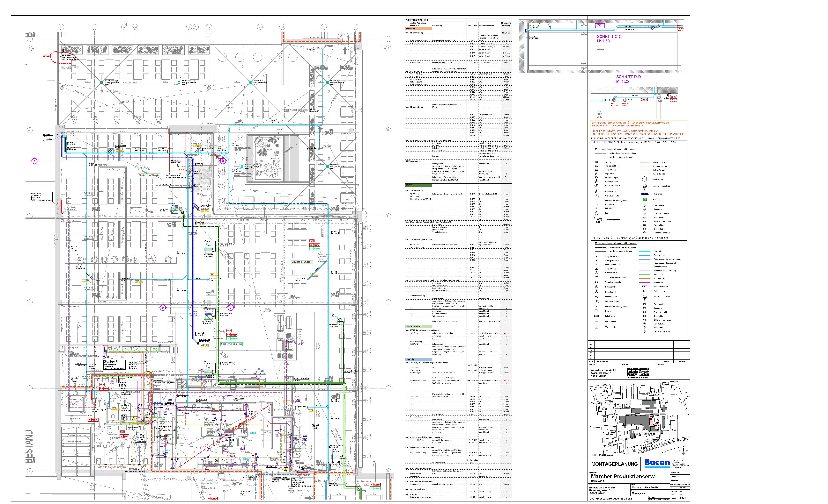
Task: Click the MONTAGEPLANUNG title block label
Action: tap(614, 464)
